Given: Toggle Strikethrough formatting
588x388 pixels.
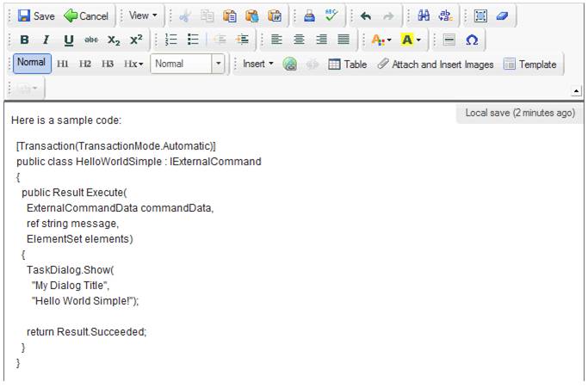Looking at the screenshot, I should point(91,40).
